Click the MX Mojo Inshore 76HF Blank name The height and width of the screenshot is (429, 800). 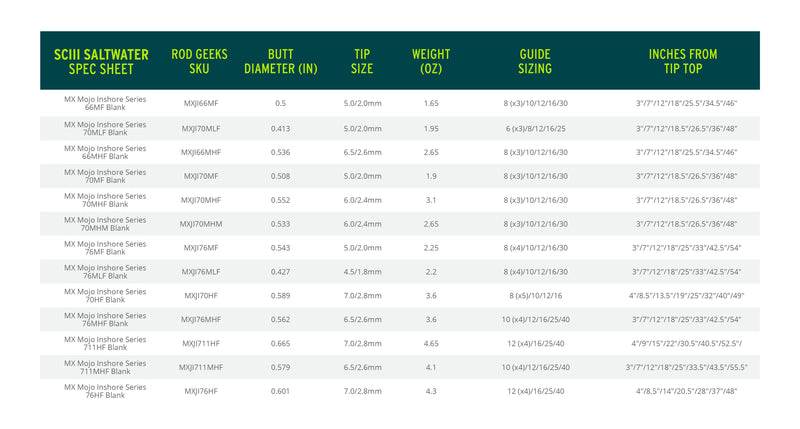click(x=105, y=391)
